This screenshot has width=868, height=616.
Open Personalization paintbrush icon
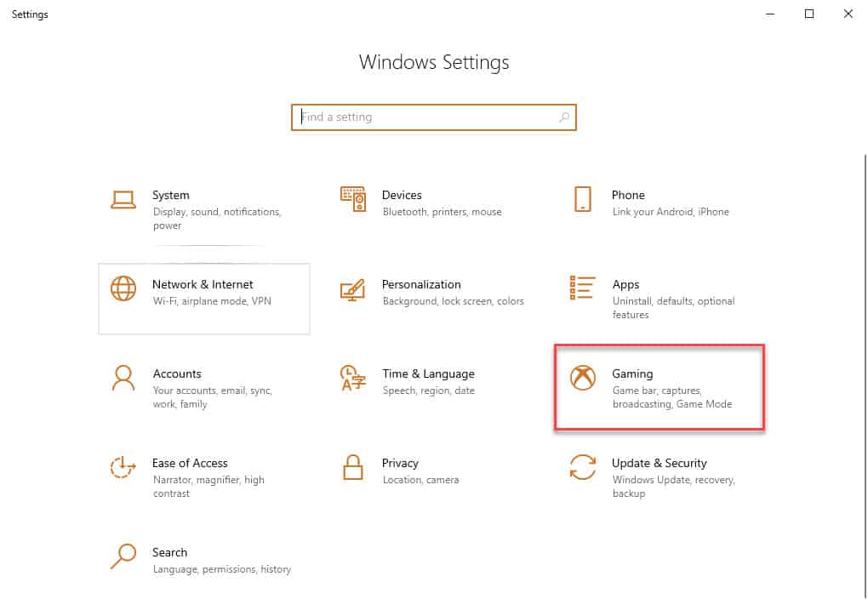(x=352, y=289)
